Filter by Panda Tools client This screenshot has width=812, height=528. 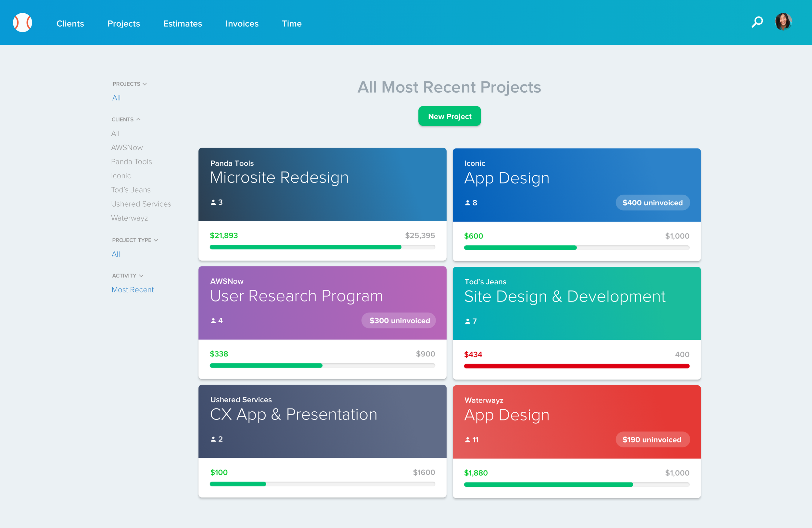(131, 162)
